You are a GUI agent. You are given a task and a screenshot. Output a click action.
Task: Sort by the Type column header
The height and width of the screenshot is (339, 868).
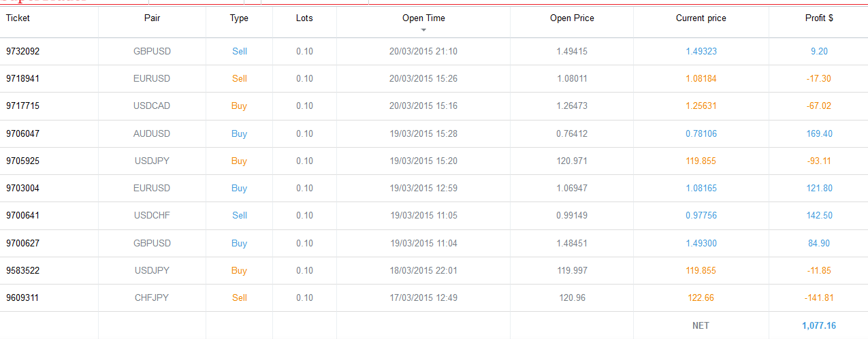[x=239, y=18]
